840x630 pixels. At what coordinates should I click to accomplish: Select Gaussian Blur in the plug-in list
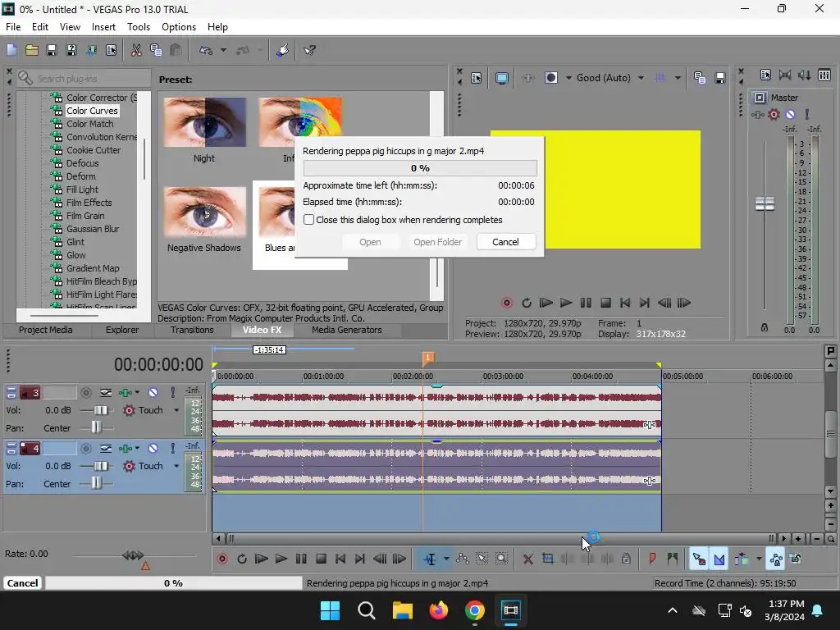click(93, 229)
